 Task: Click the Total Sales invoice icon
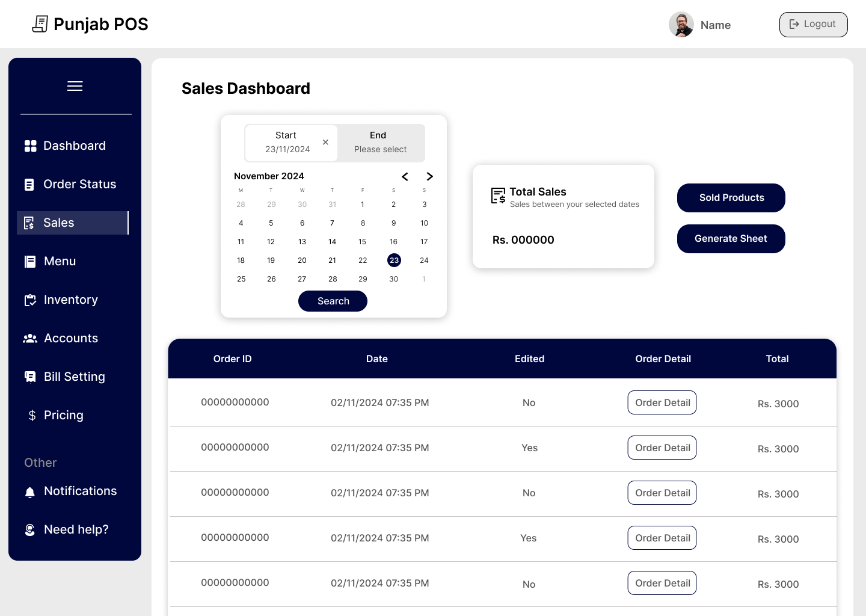click(499, 196)
